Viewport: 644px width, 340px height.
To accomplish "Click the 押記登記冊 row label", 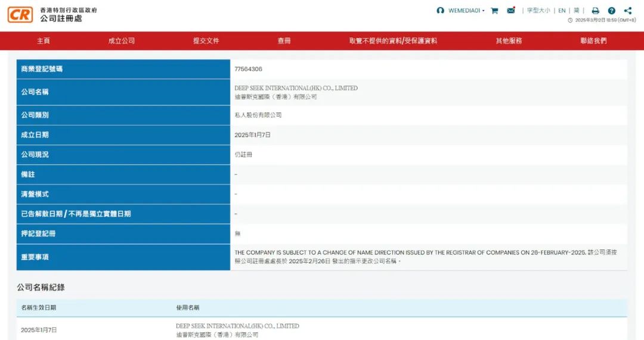I will (x=38, y=233).
